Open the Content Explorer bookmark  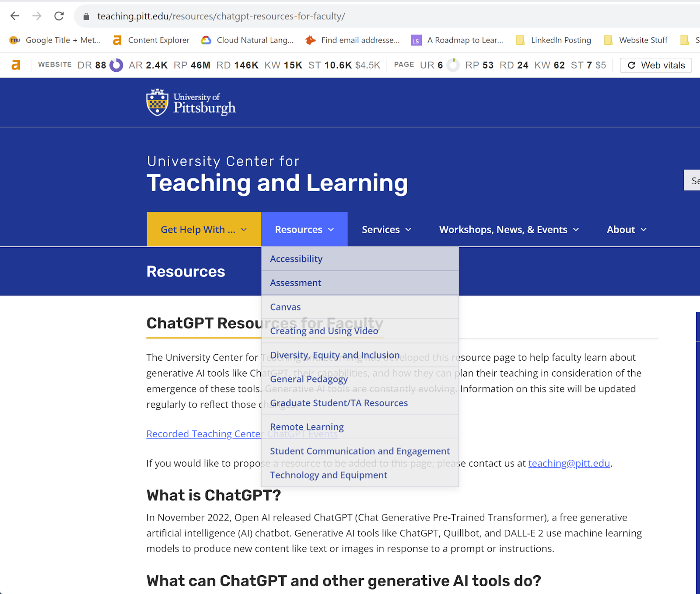coord(151,40)
